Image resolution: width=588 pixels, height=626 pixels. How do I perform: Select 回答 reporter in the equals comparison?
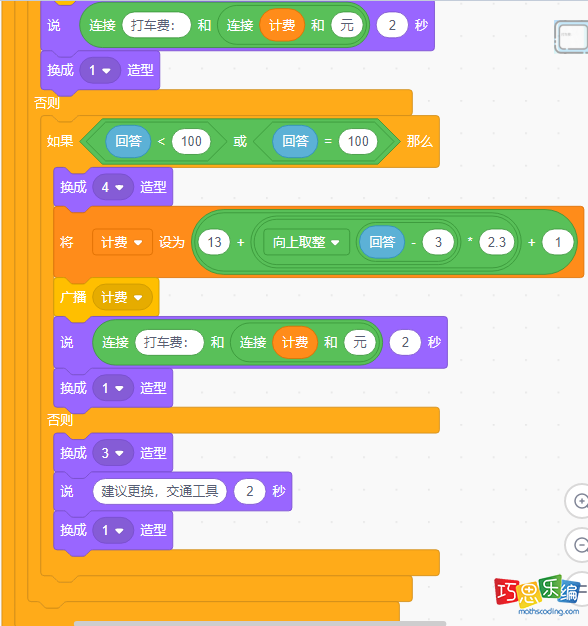[x=295, y=141]
